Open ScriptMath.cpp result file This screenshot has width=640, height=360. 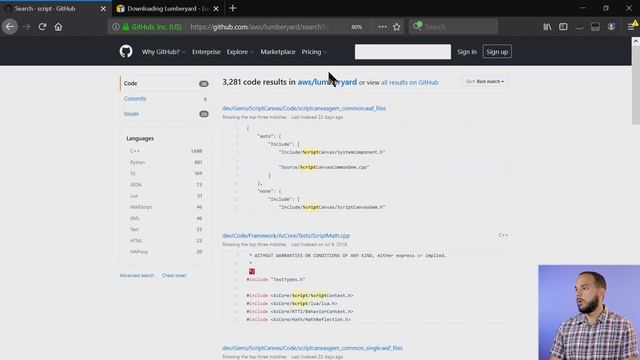[x=286, y=236]
